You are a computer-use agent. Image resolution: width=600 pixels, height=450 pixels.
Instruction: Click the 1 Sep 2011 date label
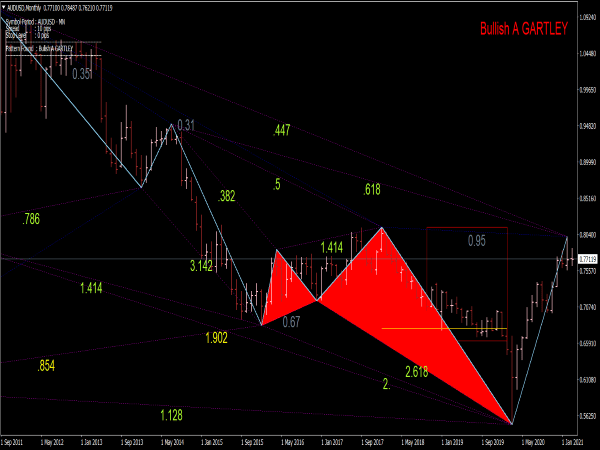(x=12, y=443)
